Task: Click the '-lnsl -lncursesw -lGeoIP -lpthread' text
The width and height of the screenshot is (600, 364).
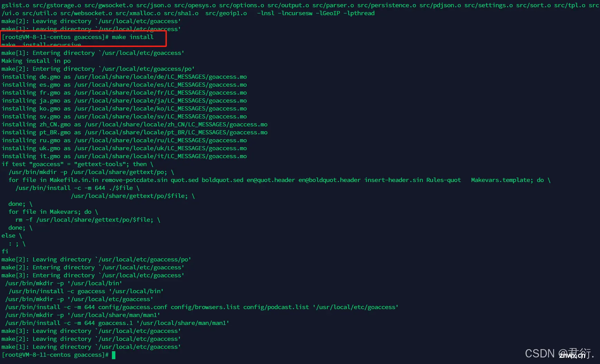Action: coord(316,13)
